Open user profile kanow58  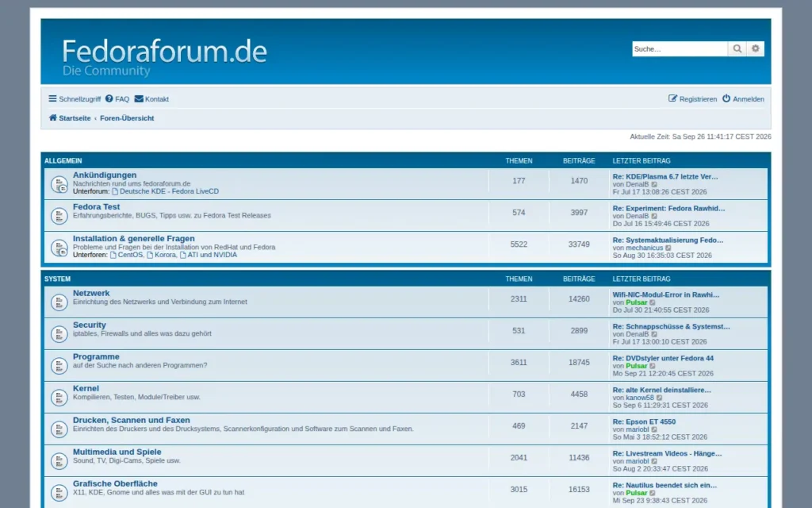coord(640,398)
